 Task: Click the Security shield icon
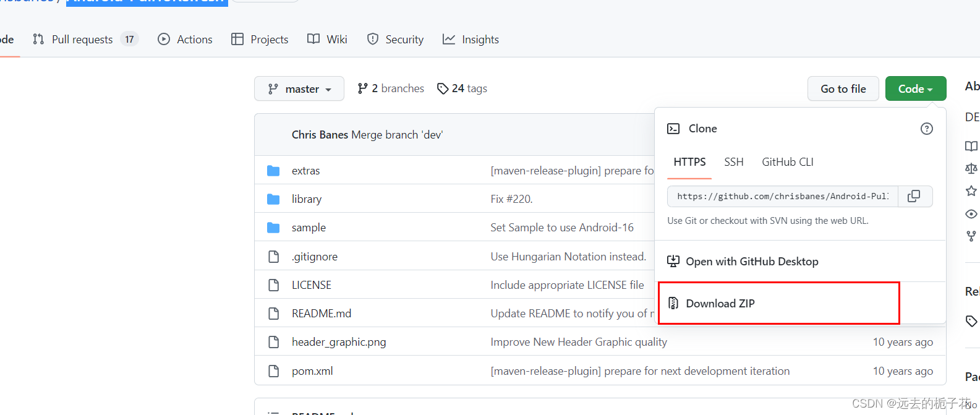373,39
